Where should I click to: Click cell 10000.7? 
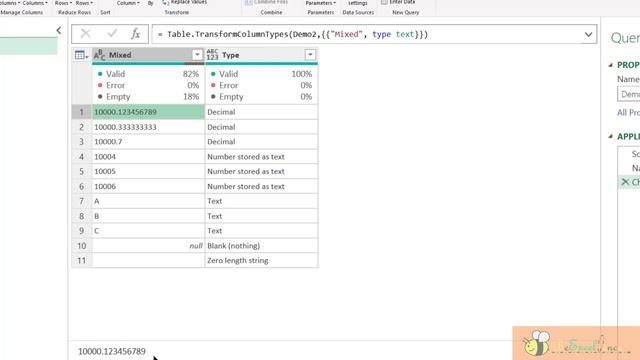pyautogui.click(x=148, y=142)
